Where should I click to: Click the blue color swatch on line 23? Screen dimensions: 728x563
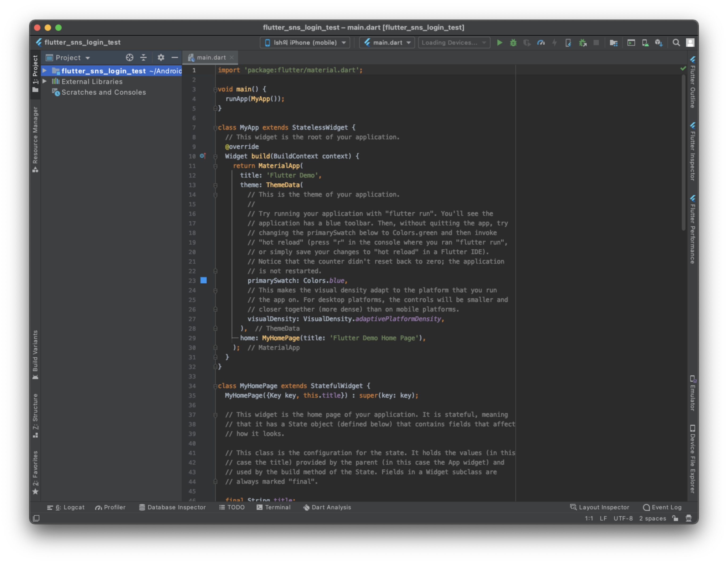[x=203, y=280]
